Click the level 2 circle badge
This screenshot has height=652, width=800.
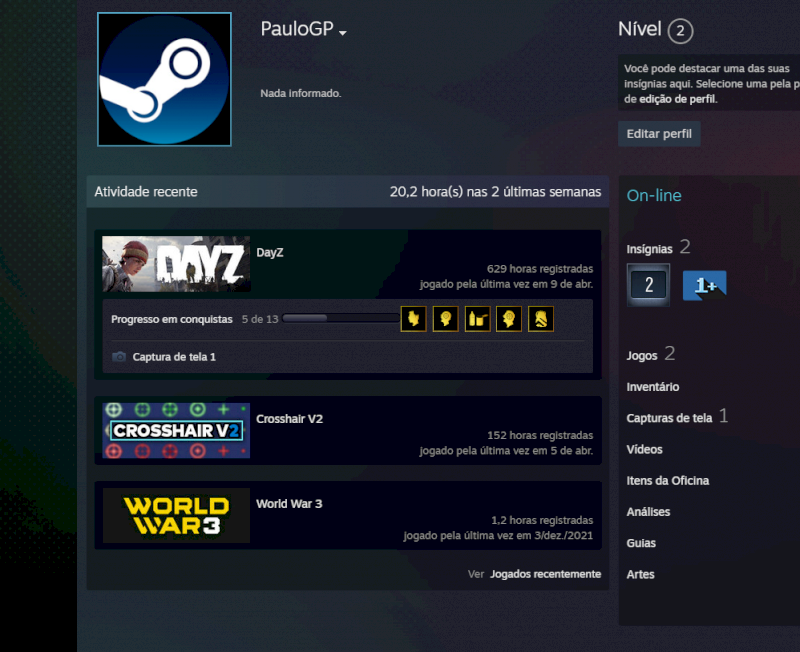pos(680,31)
